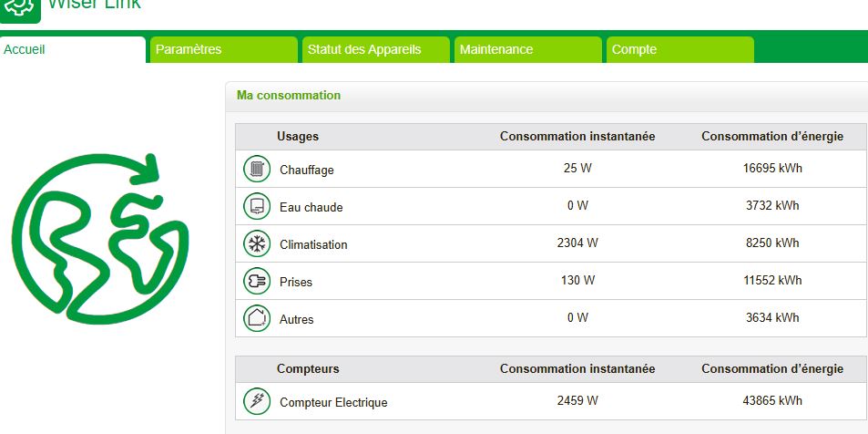Image resolution: width=868 pixels, height=434 pixels.
Task: Click the 2304 W Climatisation value
Action: coord(577,243)
